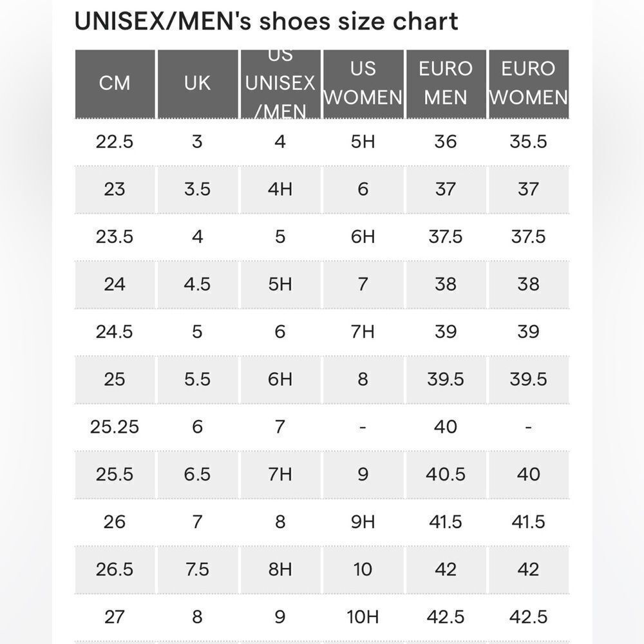Click the EURO MEN column header
The height and width of the screenshot is (644, 644).
click(x=446, y=84)
